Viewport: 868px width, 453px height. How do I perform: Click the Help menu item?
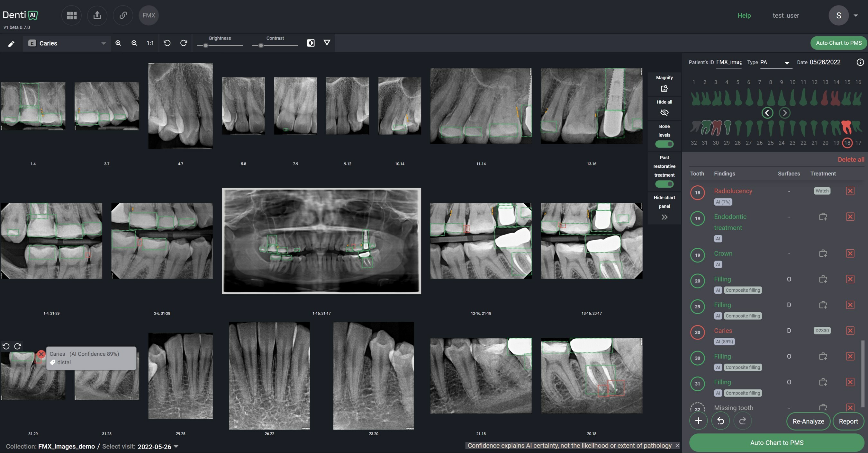click(744, 15)
